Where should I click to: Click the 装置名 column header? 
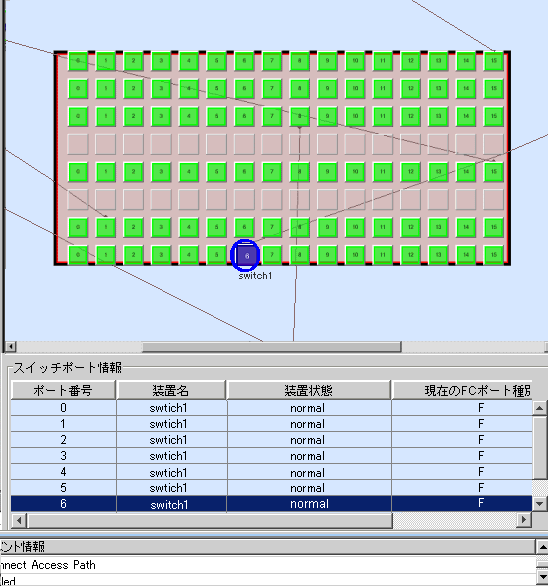(x=171, y=391)
